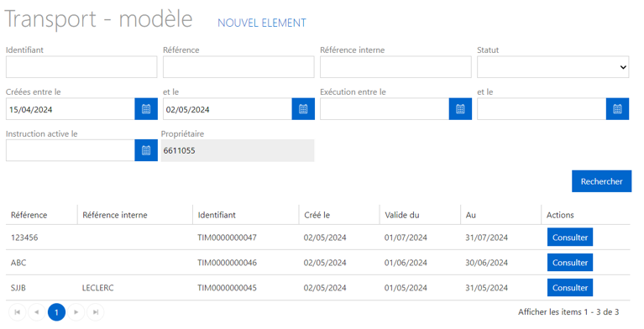Click reference cell ABC
The height and width of the screenshot is (329, 644).
(x=18, y=263)
